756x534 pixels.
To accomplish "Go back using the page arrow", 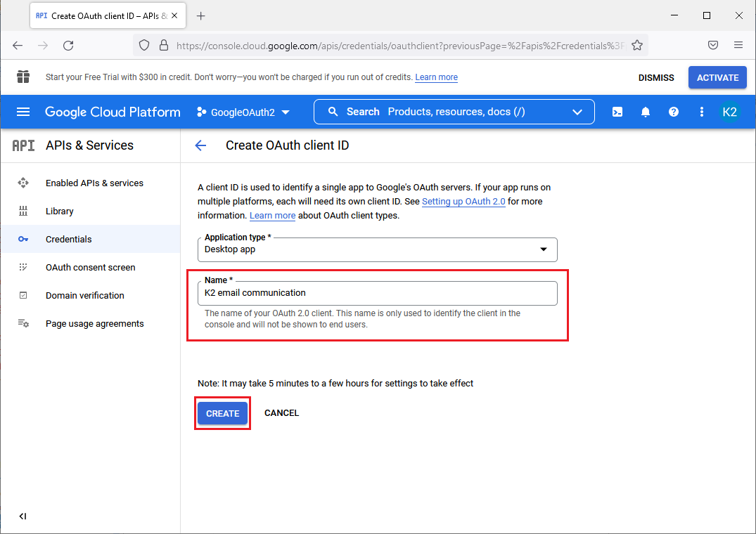I will 200,145.
